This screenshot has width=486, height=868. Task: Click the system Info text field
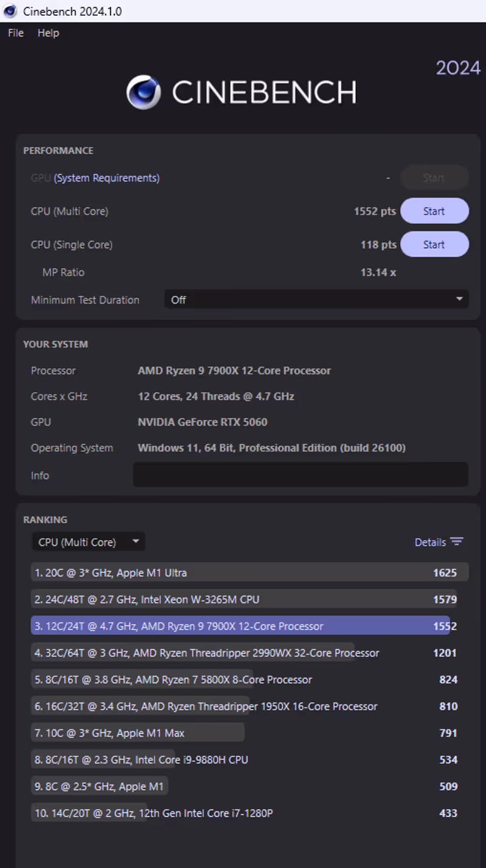pos(300,475)
